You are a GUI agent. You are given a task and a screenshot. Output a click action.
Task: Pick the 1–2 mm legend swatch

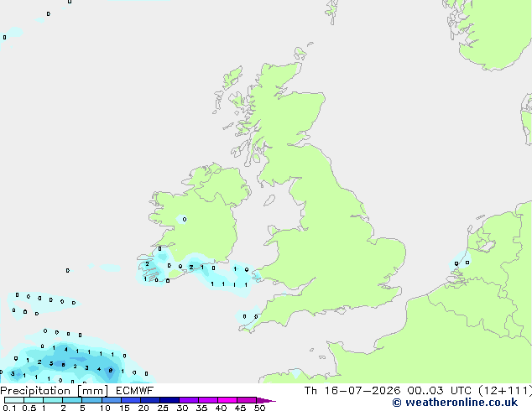pyautogui.click(x=53, y=400)
